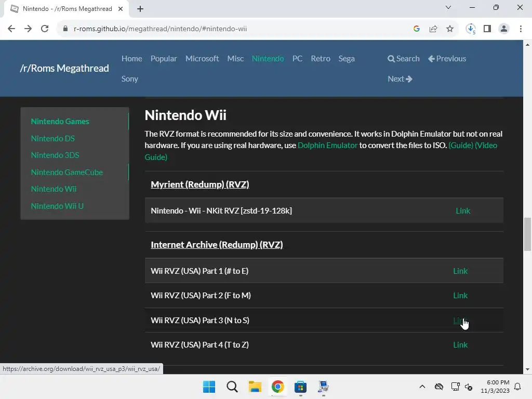Image resolution: width=532 pixels, height=399 pixels.
Task: Jump to Nintendo 3DS in sidebar
Action: [55, 155]
